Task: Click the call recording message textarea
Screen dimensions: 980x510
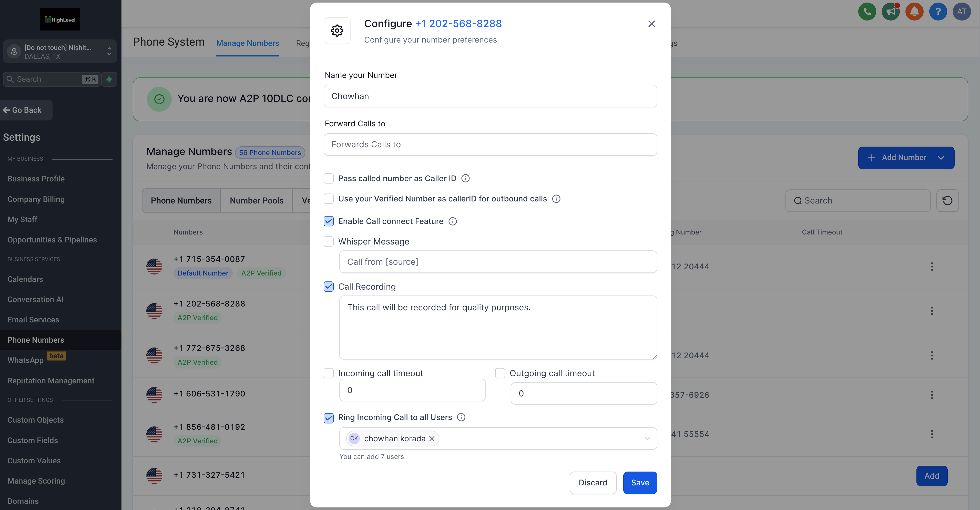Action: (498, 328)
